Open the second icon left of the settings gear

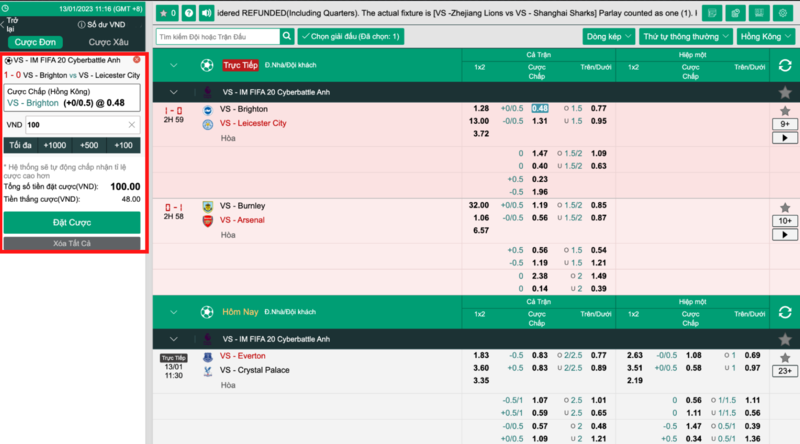tap(735, 13)
